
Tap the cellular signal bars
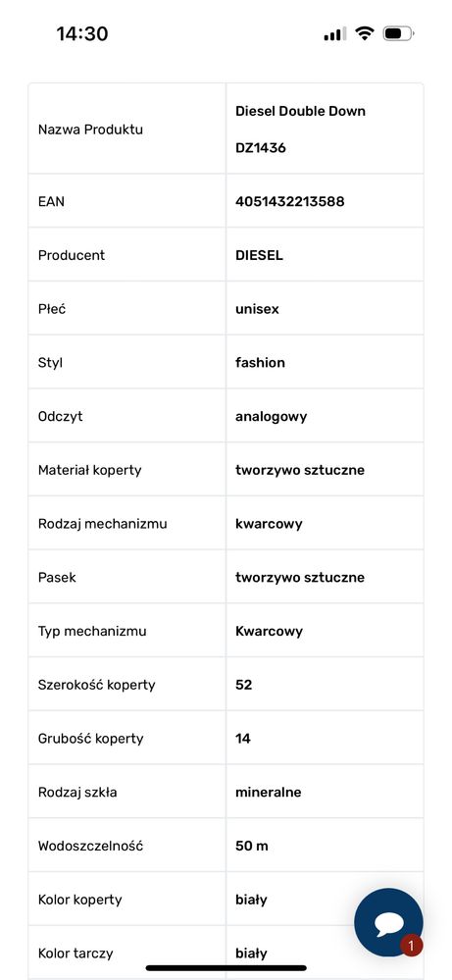(334, 33)
